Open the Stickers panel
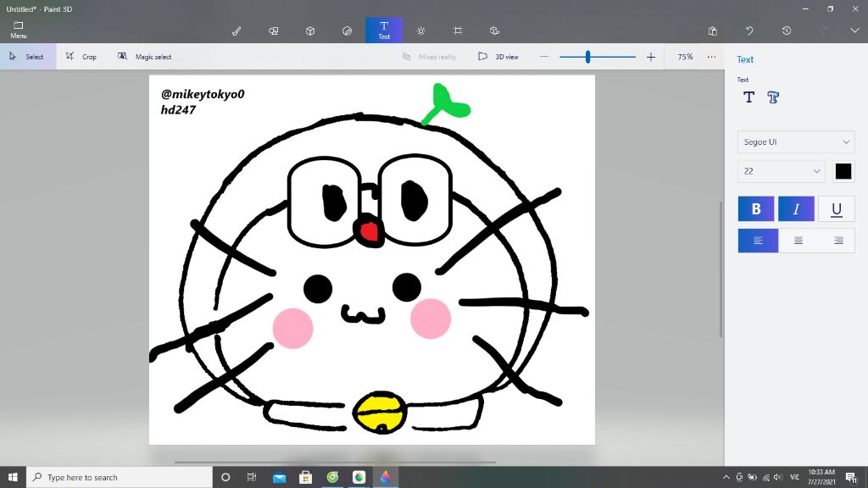 click(347, 30)
